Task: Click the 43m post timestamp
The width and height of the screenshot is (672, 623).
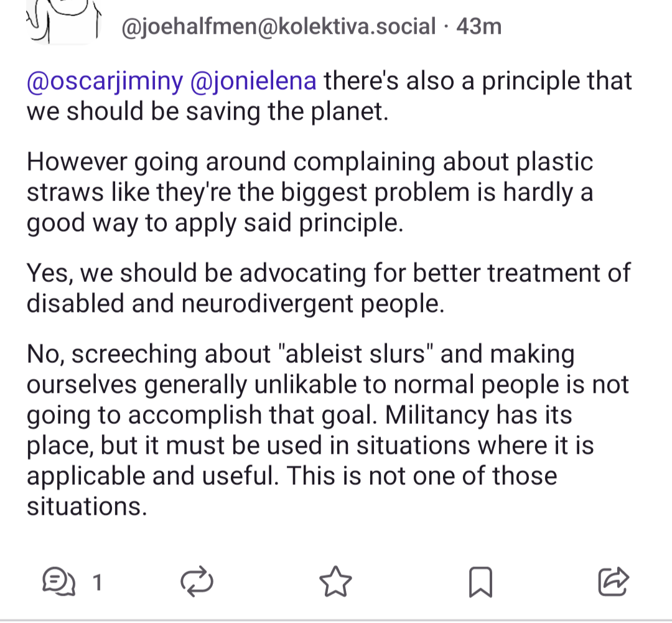Action: 478,26
